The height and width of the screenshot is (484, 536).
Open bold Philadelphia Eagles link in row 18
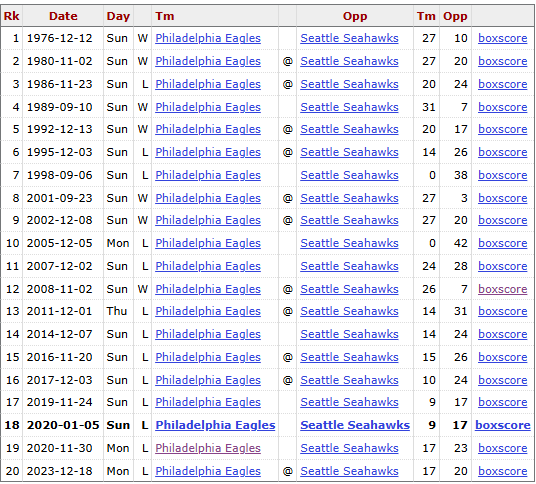pos(215,425)
